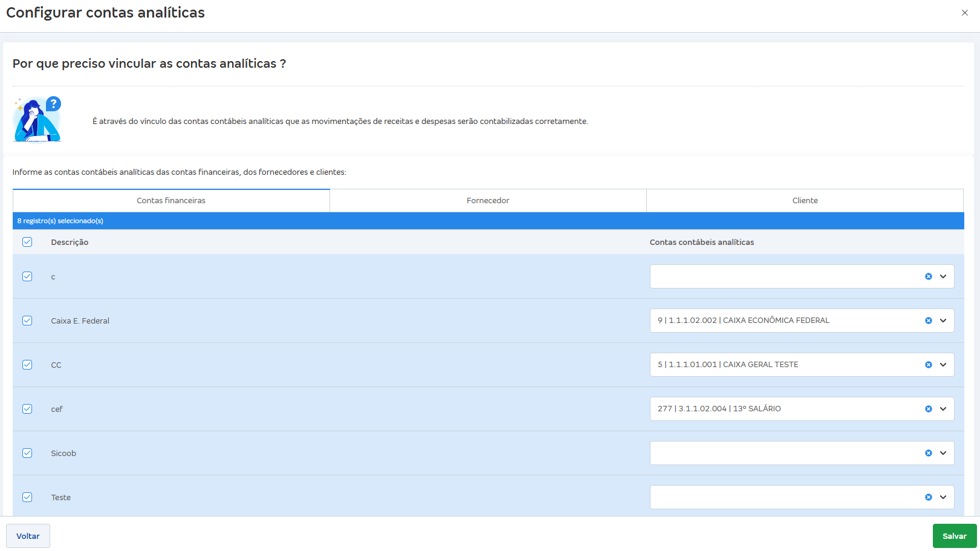Open the account dropdown for row c
980x551 pixels.
point(943,276)
